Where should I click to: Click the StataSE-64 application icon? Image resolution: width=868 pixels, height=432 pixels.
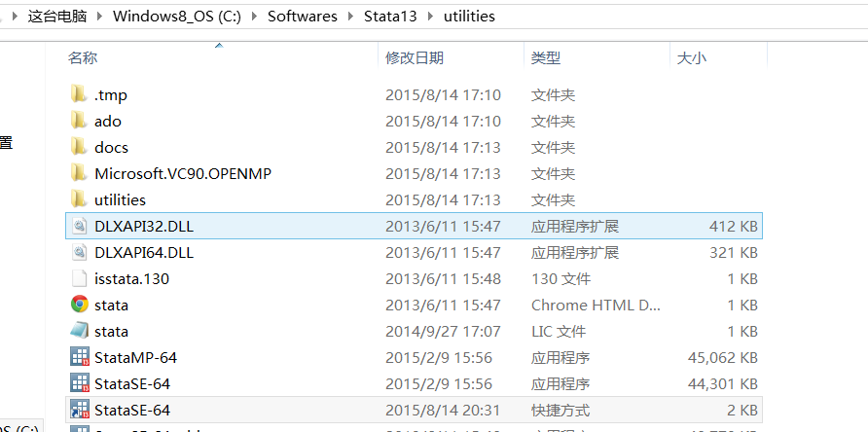[x=80, y=383]
